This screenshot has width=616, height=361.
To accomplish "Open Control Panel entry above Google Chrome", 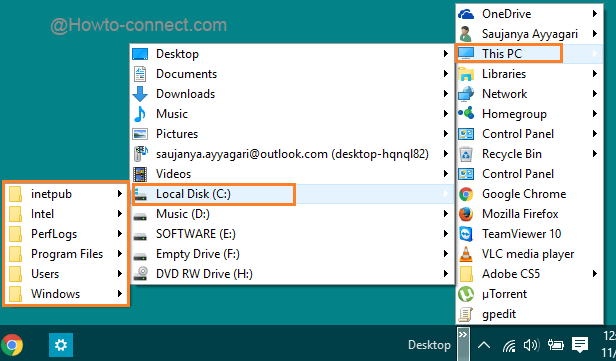I will click(530, 174).
